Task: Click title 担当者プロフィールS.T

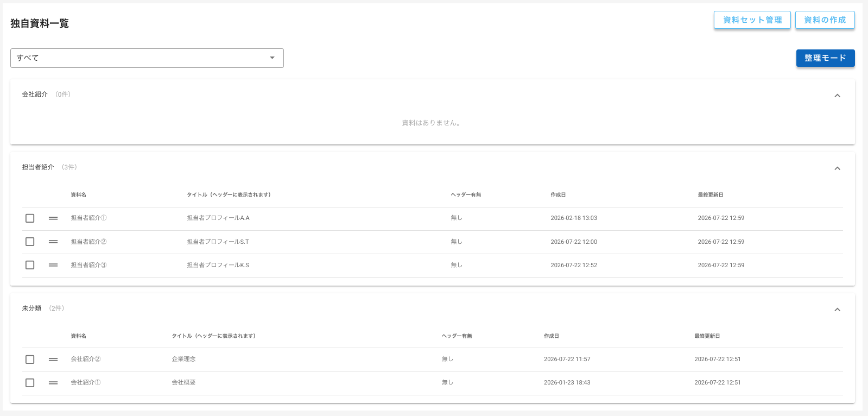Action: click(218, 242)
